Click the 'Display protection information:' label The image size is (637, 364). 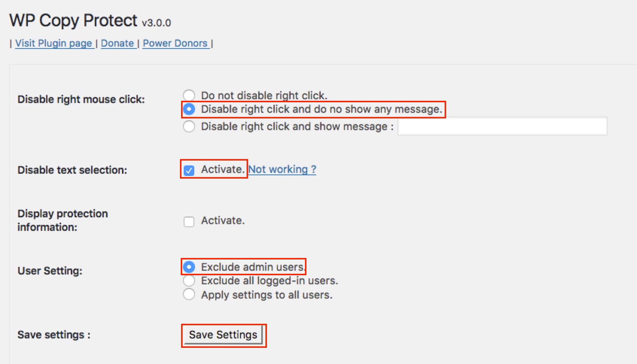tap(62, 220)
